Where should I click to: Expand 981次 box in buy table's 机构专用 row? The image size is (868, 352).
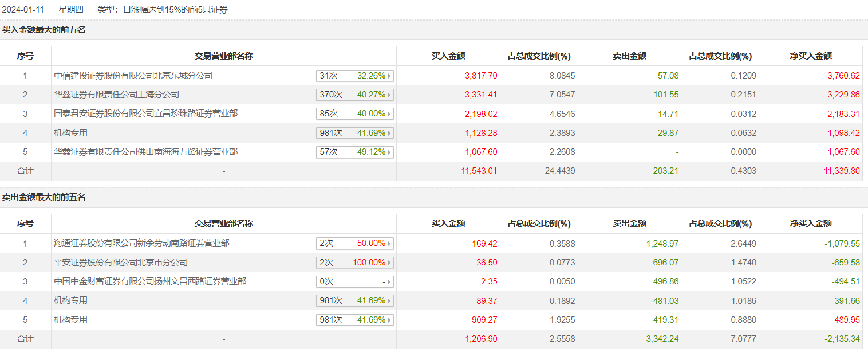[355, 133]
